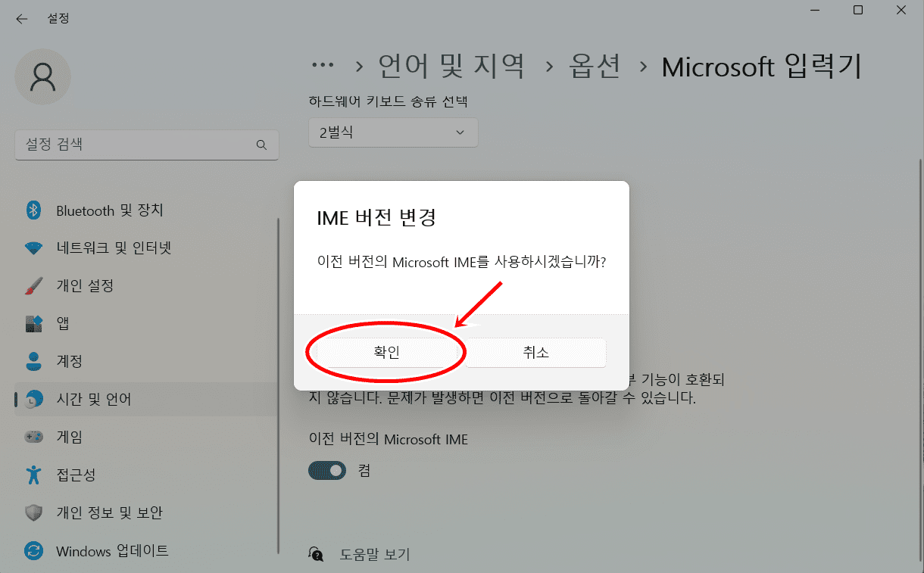Expand the breadcrumb ellipsis menu
This screenshot has width=924, height=573.
point(323,67)
